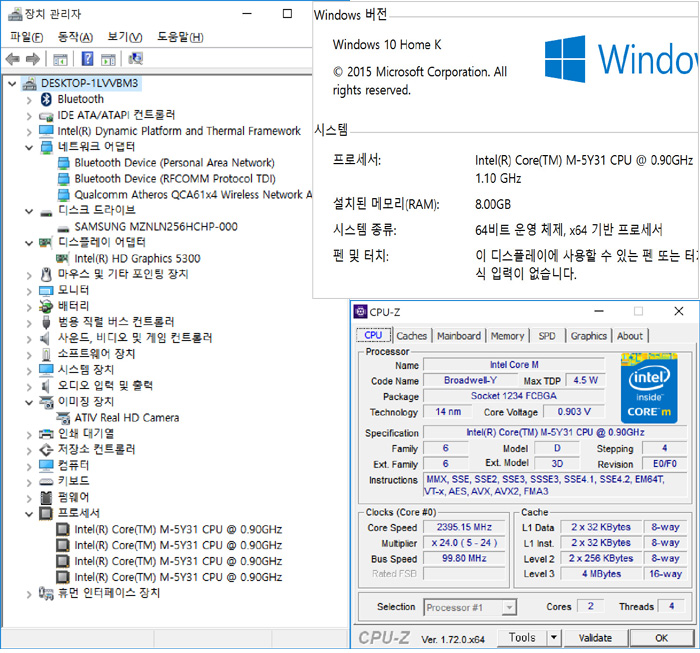Screen dimensions: 700x653
Task: Switch to the Graphics tab
Action: click(589, 336)
